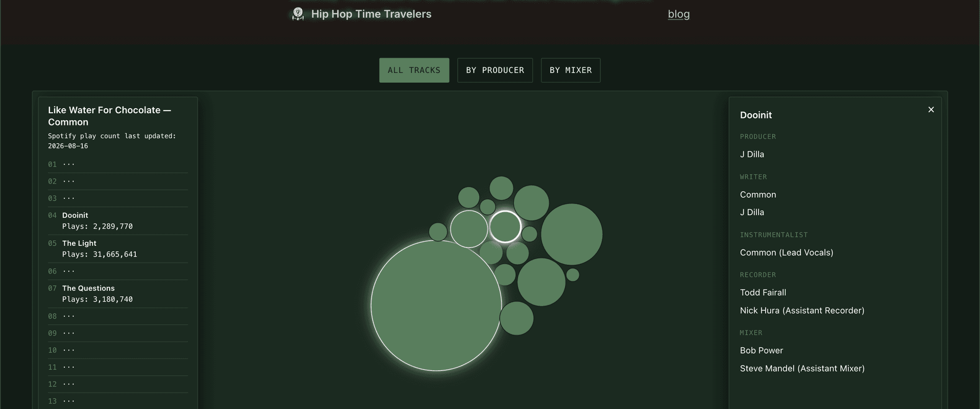Click the highlighted white-ringed Dooinit bubble
This screenshot has height=409, width=980.
tap(505, 226)
